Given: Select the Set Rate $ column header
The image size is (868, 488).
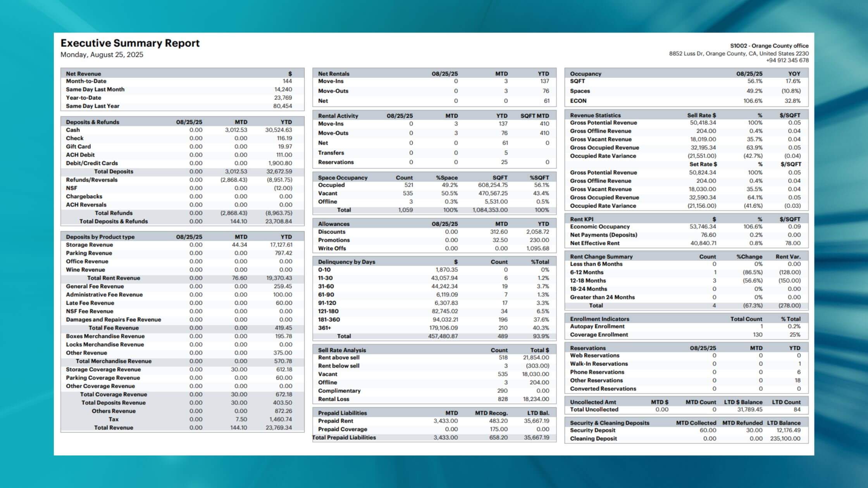Looking at the screenshot, I should 703,164.
